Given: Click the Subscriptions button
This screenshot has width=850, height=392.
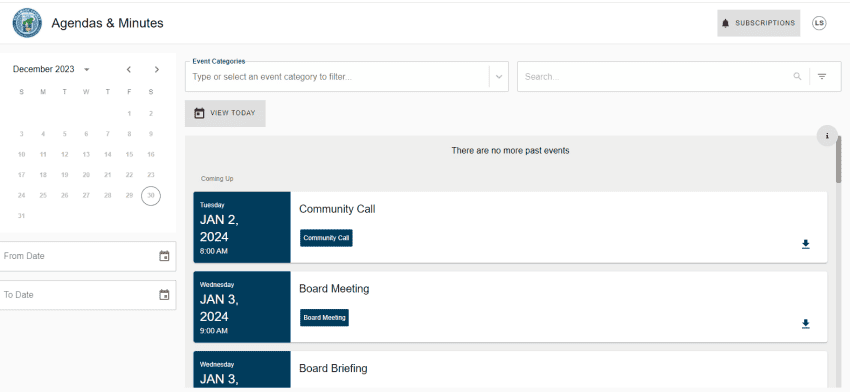Looking at the screenshot, I should pyautogui.click(x=758, y=23).
